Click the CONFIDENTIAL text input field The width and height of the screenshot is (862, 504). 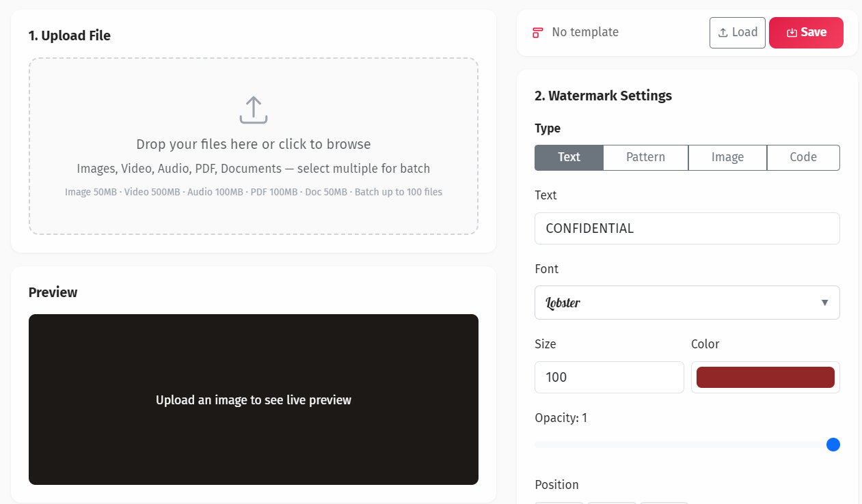[x=687, y=228]
